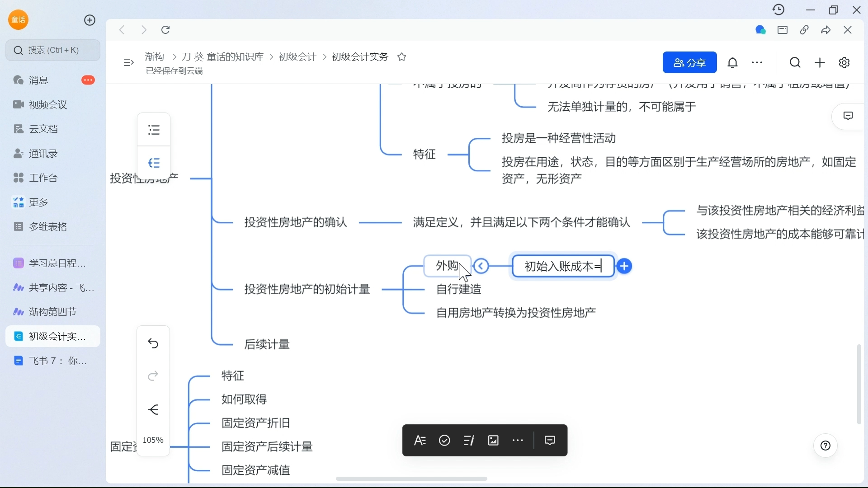Click the 初始入账成本= node text field
Viewport: 868px width, 488px height.
pos(564,267)
